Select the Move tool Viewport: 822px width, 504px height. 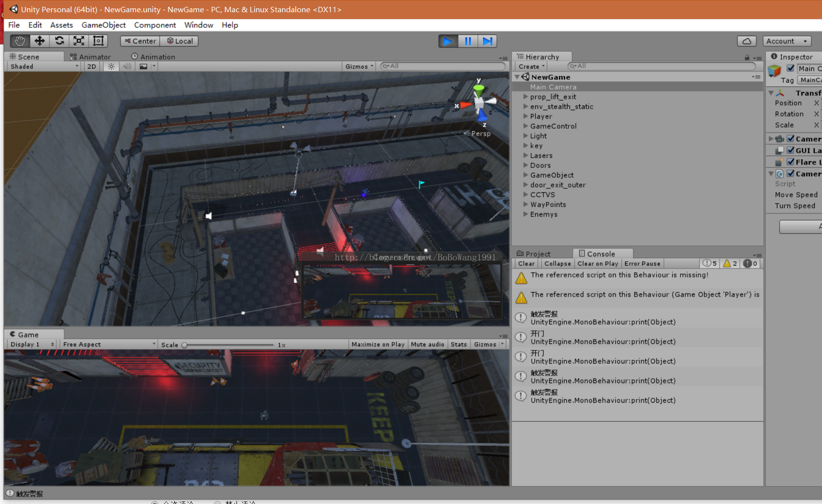40,41
